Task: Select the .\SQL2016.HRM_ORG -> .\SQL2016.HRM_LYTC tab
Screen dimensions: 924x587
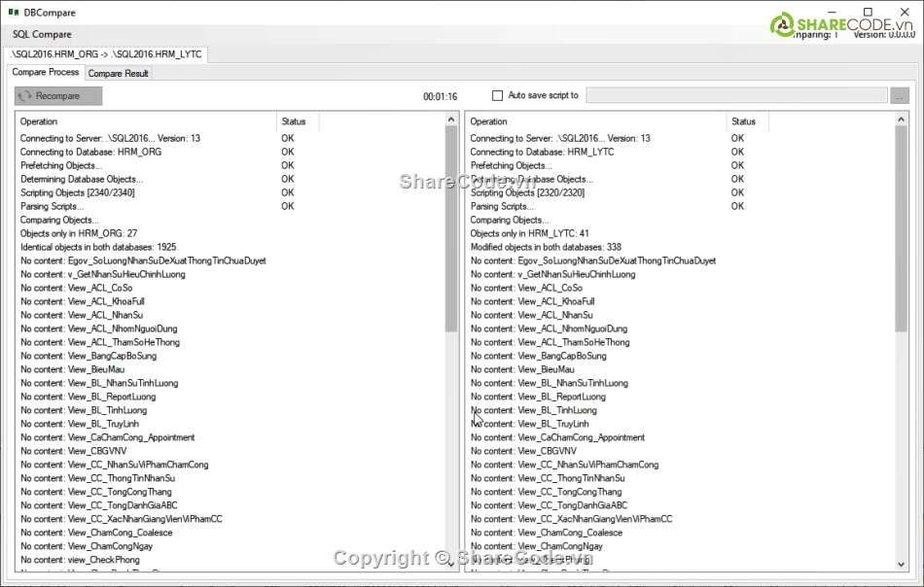Action: point(106,54)
